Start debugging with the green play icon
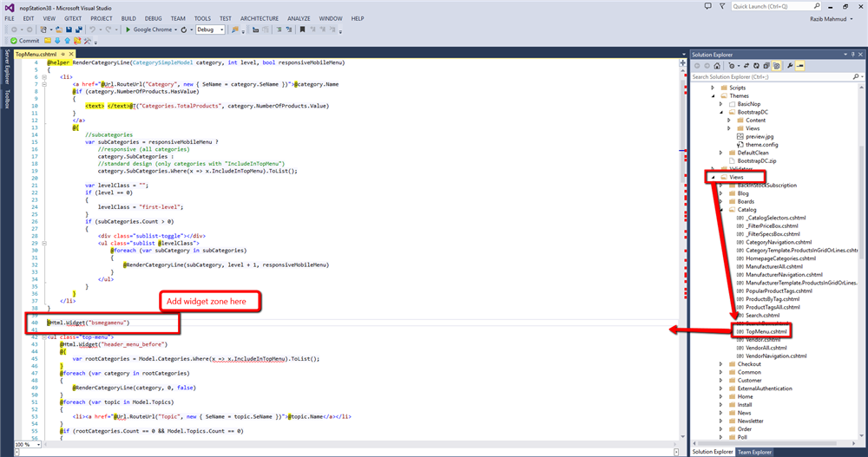This screenshot has height=457, width=868. (x=128, y=29)
